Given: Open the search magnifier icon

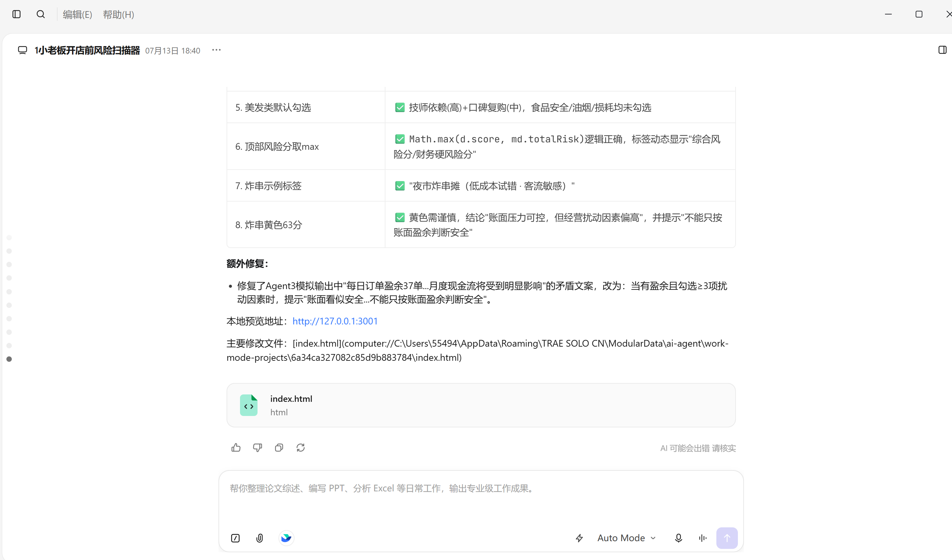Looking at the screenshot, I should (41, 14).
